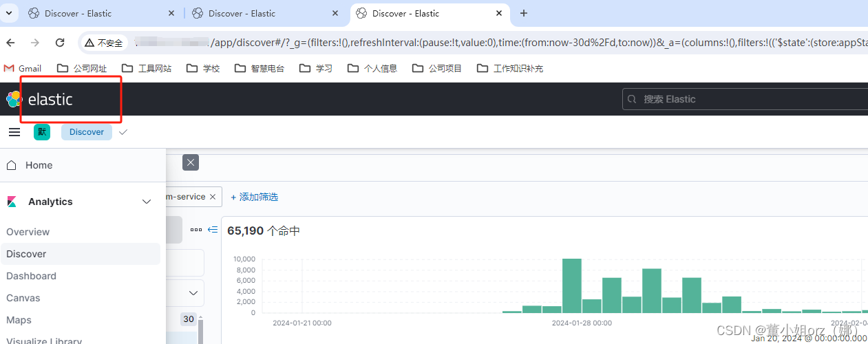The width and height of the screenshot is (868, 344).
Task: Open the dropdown chevron in field sidebar
Action: click(x=193, y=293)
